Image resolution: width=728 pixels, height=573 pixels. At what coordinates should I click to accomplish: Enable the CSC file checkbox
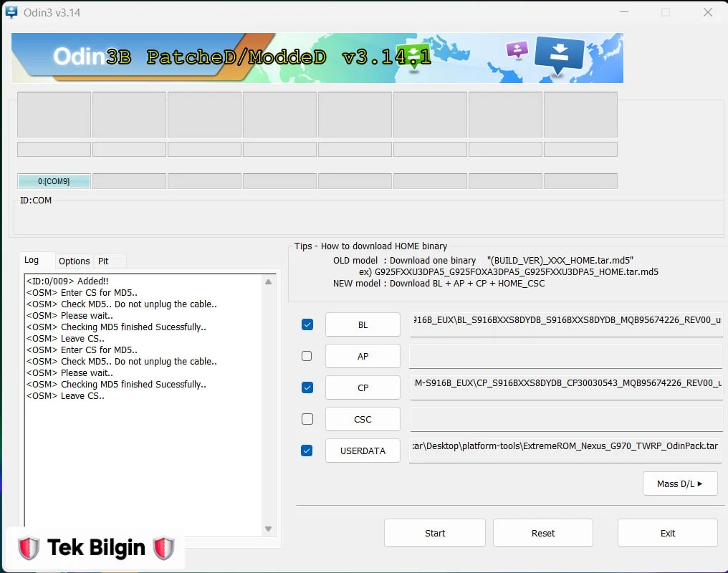(x=307, y=419)
